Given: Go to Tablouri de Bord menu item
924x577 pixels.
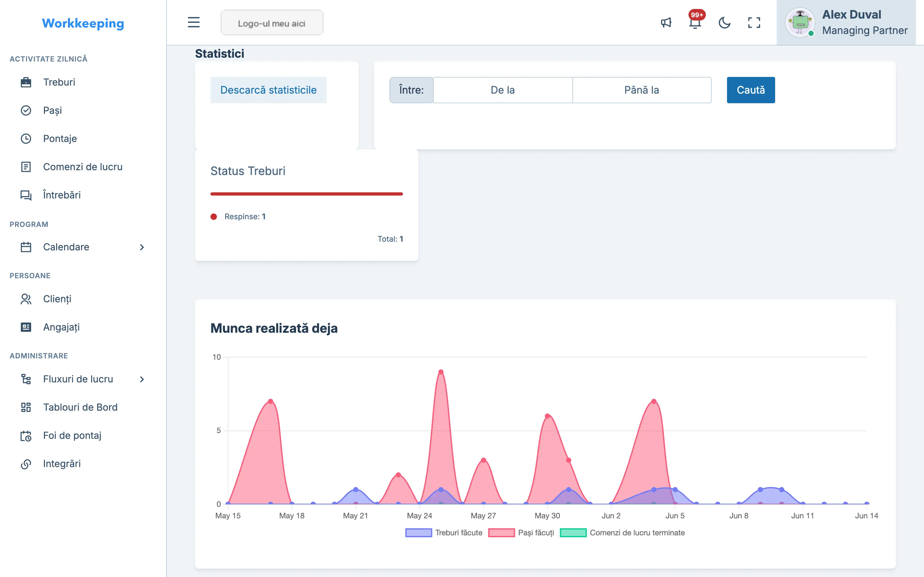Looking at the screenshot, I should [x=81, y=407].
